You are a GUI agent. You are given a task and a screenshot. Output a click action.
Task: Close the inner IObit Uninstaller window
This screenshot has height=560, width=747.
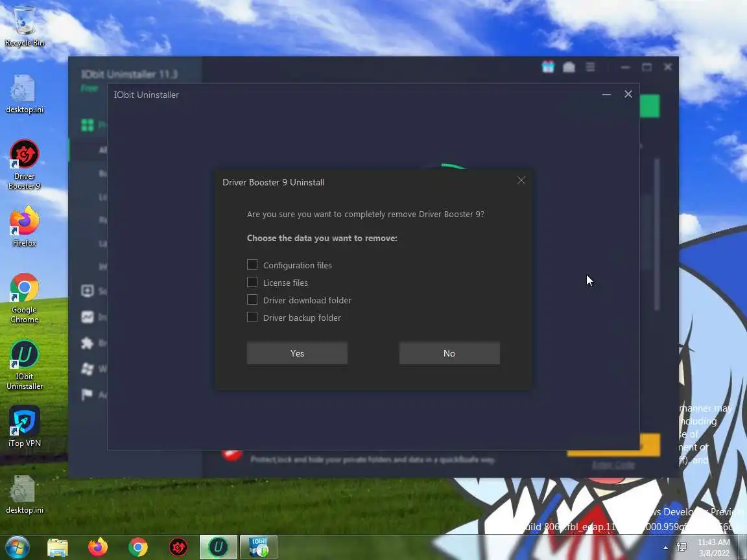(x=628, y=94)
